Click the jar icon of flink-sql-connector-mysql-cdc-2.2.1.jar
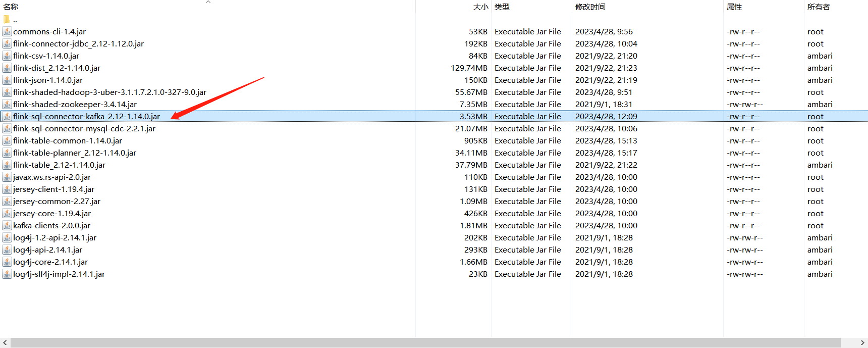Screen dimensions: 868x348 click(7, 128)
